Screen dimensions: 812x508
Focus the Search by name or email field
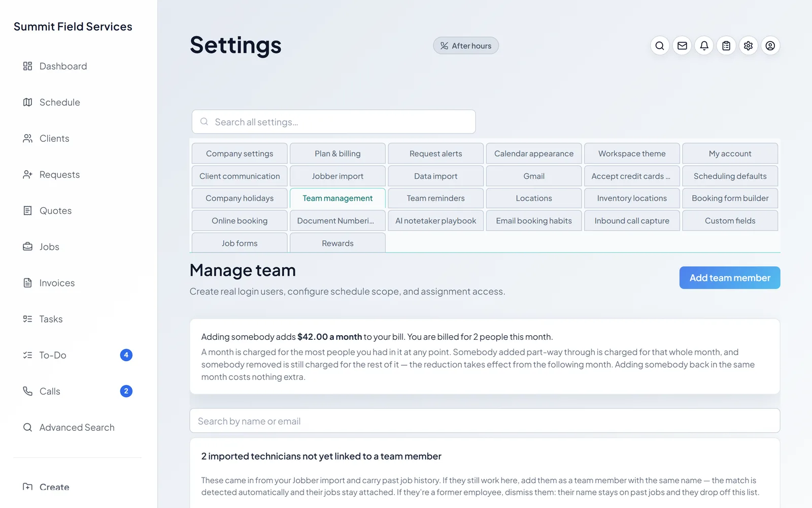tap(485, 421)
